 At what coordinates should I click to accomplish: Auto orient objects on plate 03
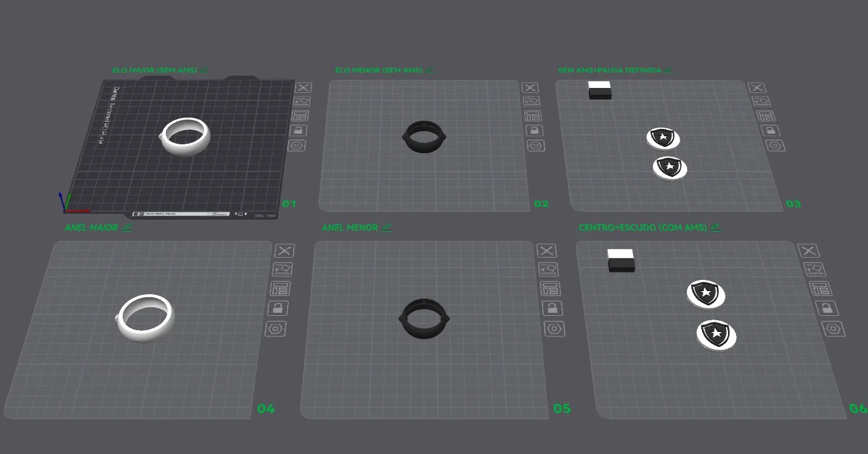[761, 101]
